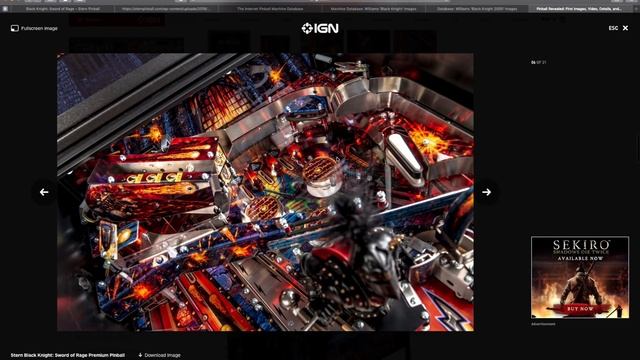Image resolution: width=640 pixels, height=360 pixels.
Task: Click the Download Image link
Action: click(159, 355)
